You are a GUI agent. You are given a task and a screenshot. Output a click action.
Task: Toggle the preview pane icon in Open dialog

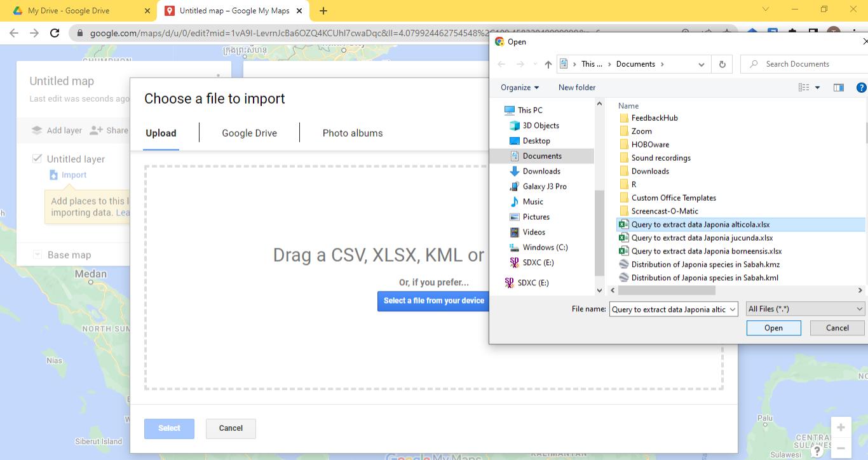point(839,88)
